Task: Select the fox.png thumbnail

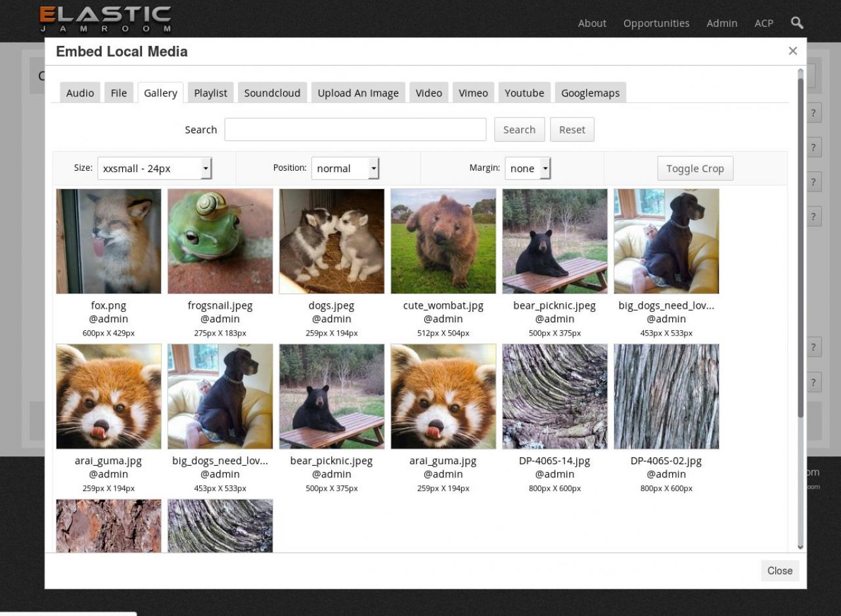Action: 108,241
